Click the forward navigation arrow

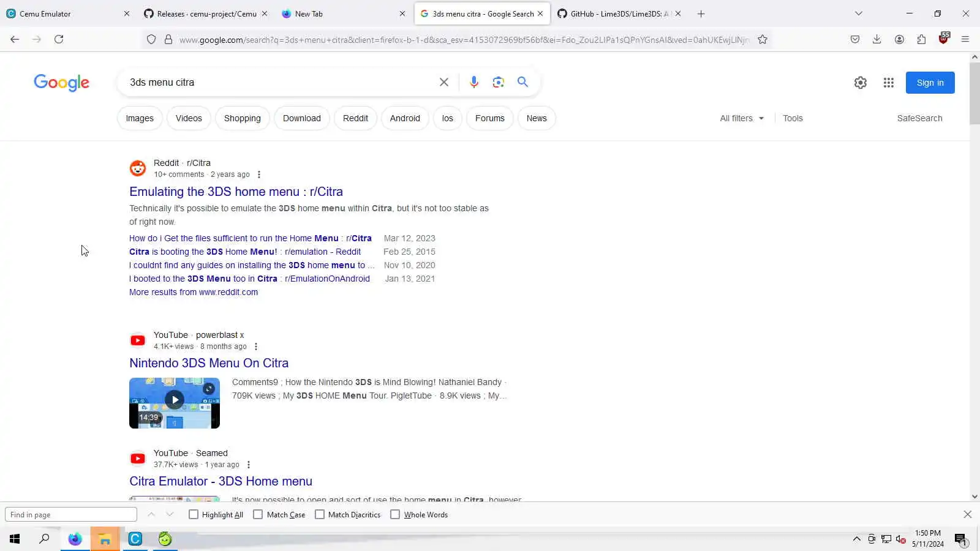click(x=37, y=39)
